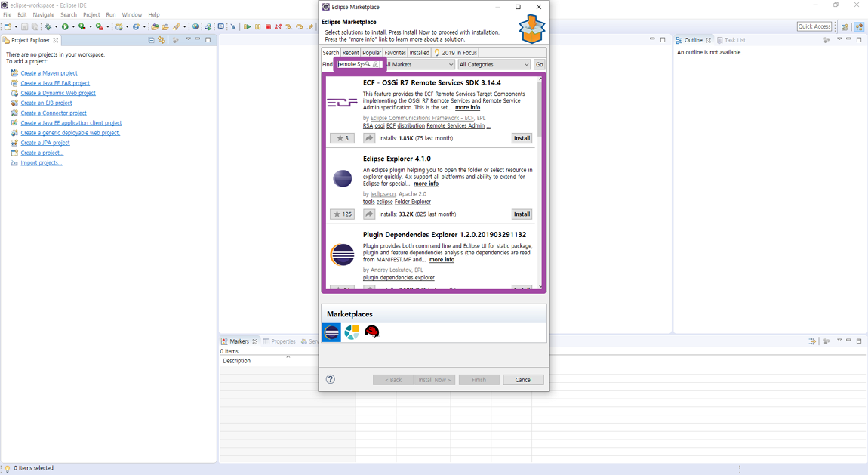Screen dimensions: 868x475
Task: Open more info for Eclipse Explorer
Action: [x=426, y=184]
